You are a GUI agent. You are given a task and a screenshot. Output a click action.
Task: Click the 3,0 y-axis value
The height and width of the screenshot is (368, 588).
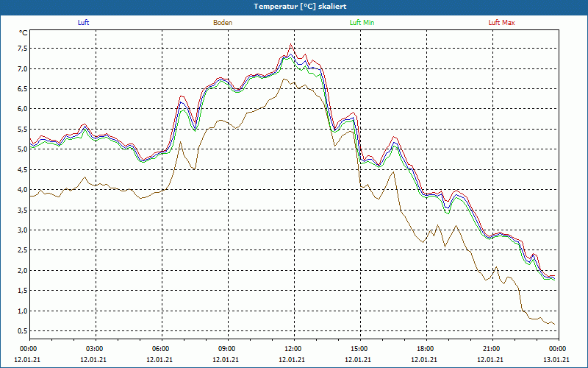[23, 230]
